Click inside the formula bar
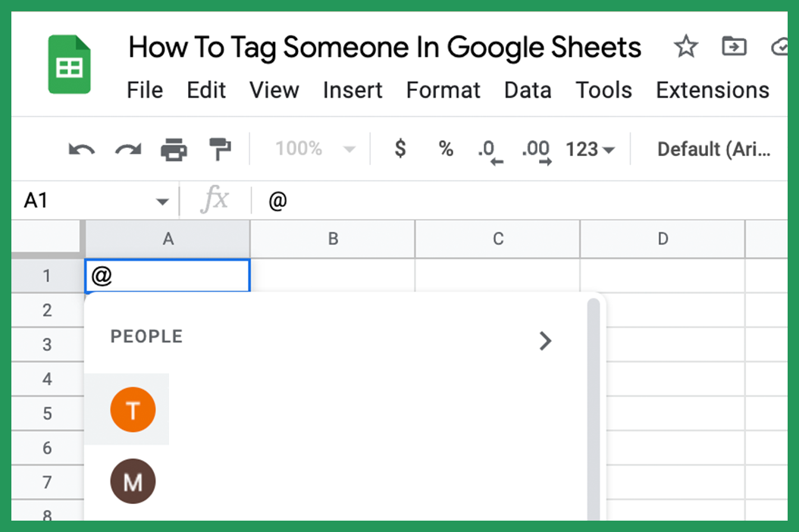This screenshot has width=799, height=532. 379,200
